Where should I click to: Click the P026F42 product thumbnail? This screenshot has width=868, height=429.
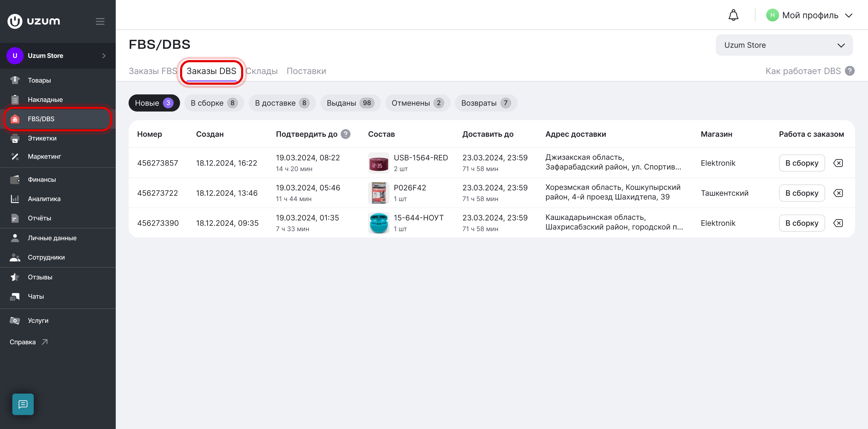(x=378, y=193)
